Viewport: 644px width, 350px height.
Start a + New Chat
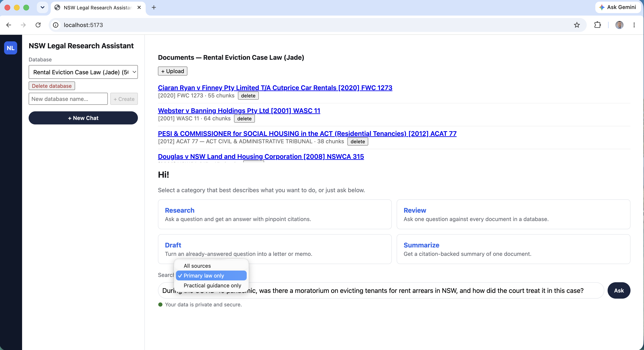click(x=83, y=118)
